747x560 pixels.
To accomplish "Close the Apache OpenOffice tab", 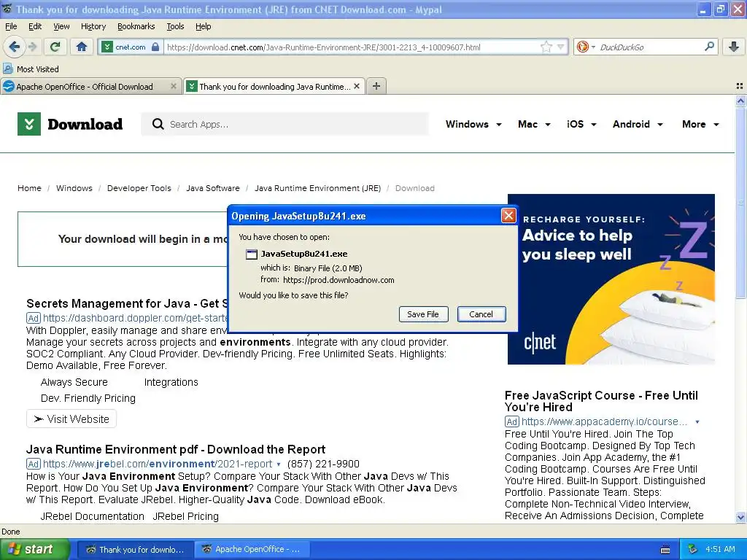I will [x=174, y=86].
